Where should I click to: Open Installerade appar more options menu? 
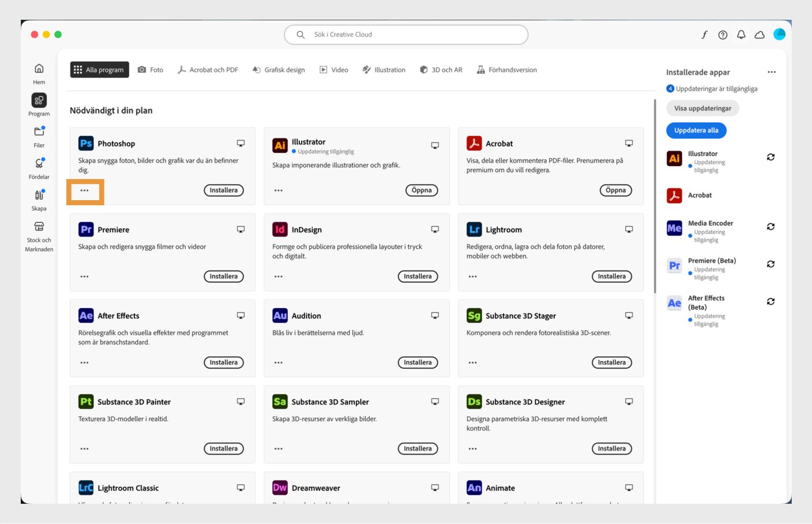(x=771, y=72)
